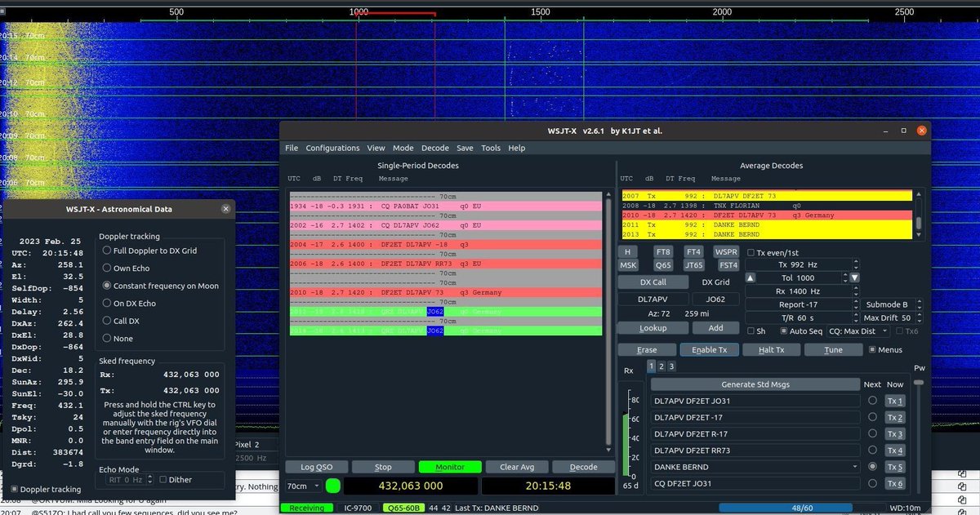Click green band indicator square beside 70cm
The width and height of the screenshot is (980, 515).
pyautogui.click(x=333, y=486)
